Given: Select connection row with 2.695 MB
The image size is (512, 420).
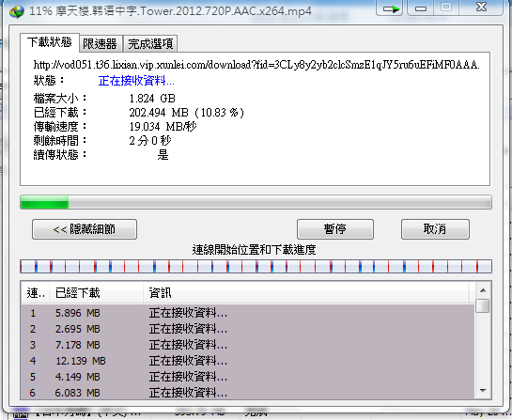Looking at the screenshot, I should 248,329.
